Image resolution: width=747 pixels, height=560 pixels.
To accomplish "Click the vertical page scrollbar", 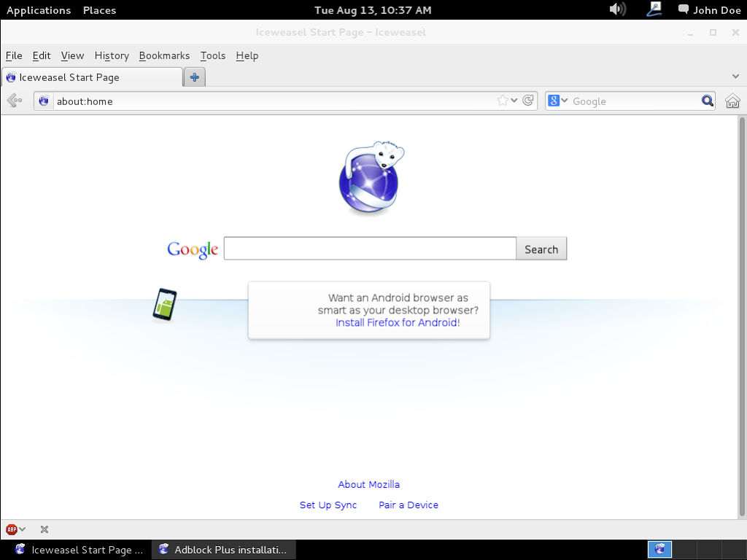I will click(x=742, y=317).
